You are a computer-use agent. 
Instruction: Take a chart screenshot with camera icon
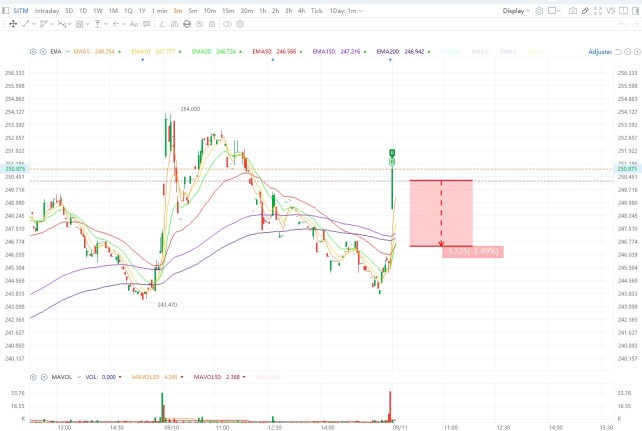[x=573, y=11]
